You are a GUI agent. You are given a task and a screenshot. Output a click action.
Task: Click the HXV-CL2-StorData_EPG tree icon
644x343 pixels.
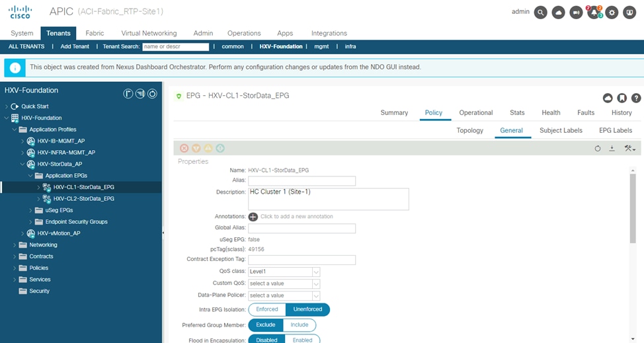click(x=47, y=198)
